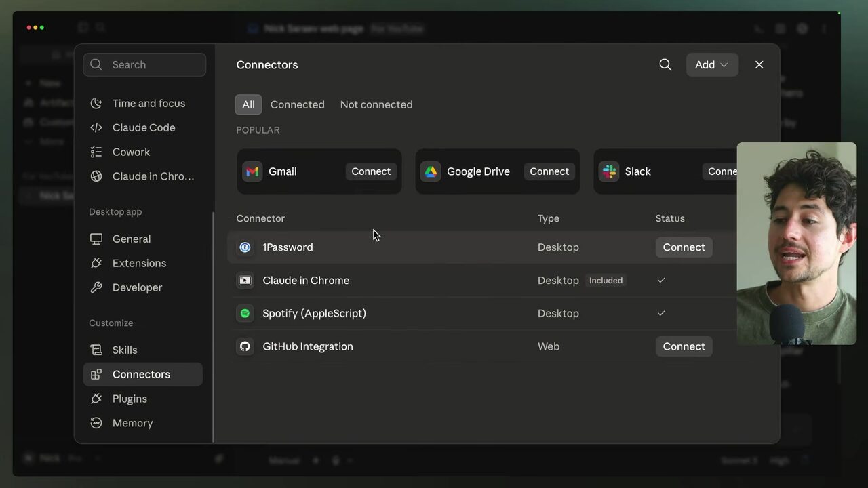Expand the Add dropdown menu
This screenshot has width=868, height=488.
coord(712,64)
